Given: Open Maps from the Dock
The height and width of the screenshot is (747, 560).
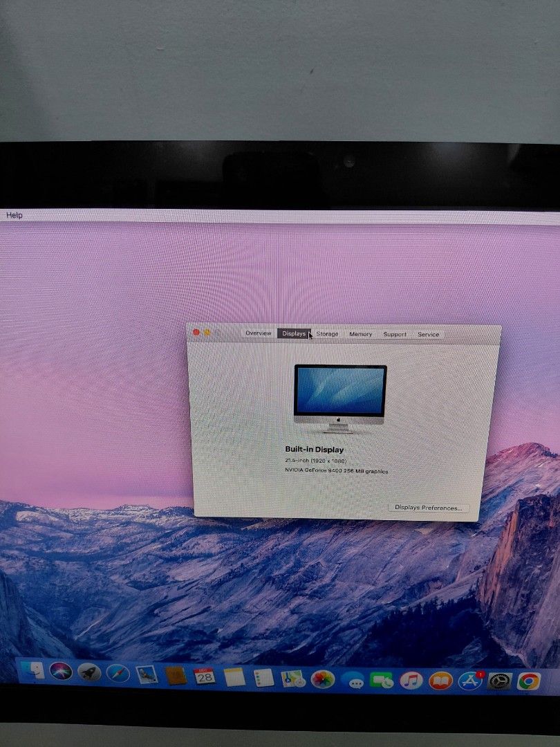Looking at the screenshot, I should point(293,679).
